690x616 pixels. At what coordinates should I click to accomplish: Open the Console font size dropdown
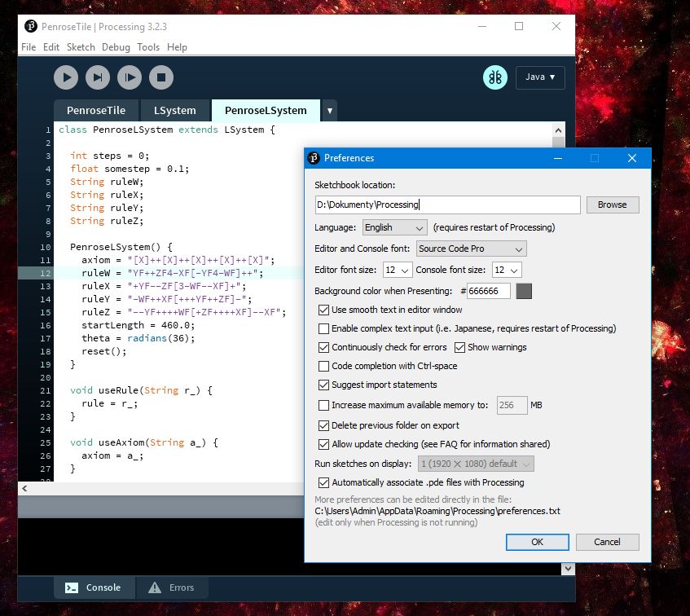coord(507,270)
